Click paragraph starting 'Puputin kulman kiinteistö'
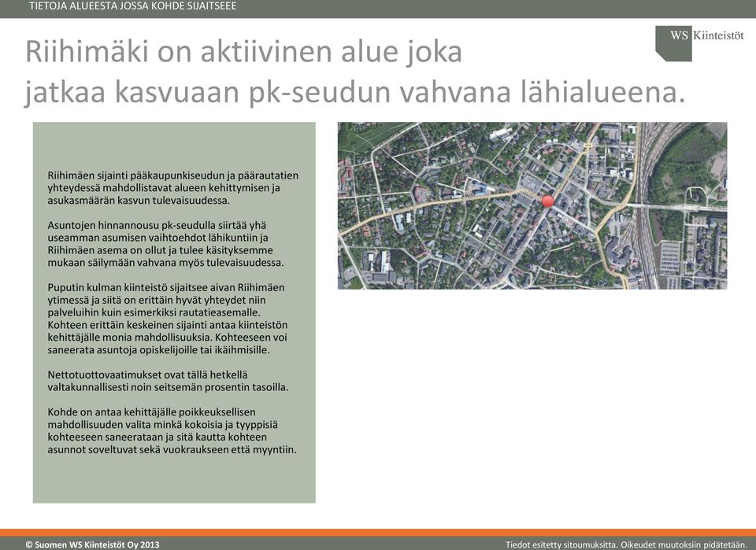Screen dimensions: 756x550 [167, 319]
